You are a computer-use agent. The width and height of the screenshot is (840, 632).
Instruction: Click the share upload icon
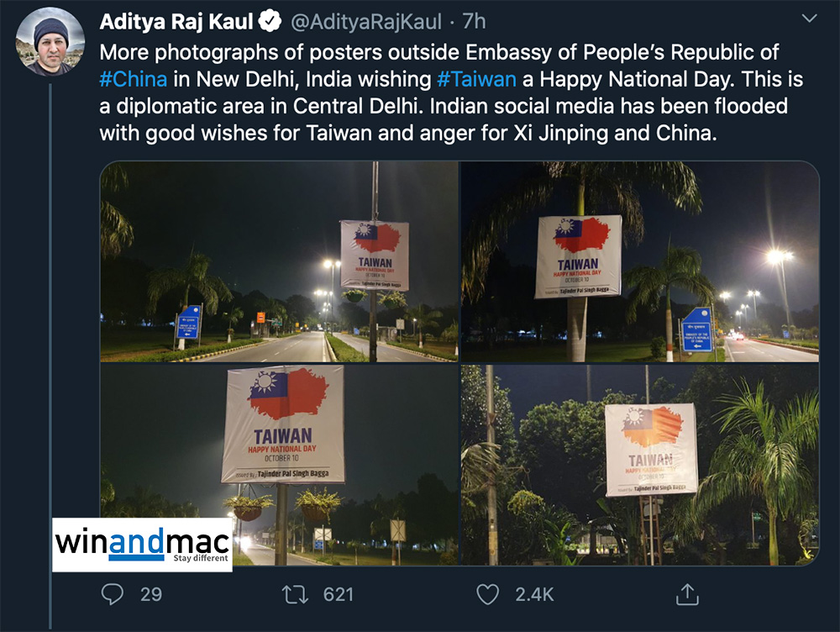pyautogui.click(x=687, y=594)
